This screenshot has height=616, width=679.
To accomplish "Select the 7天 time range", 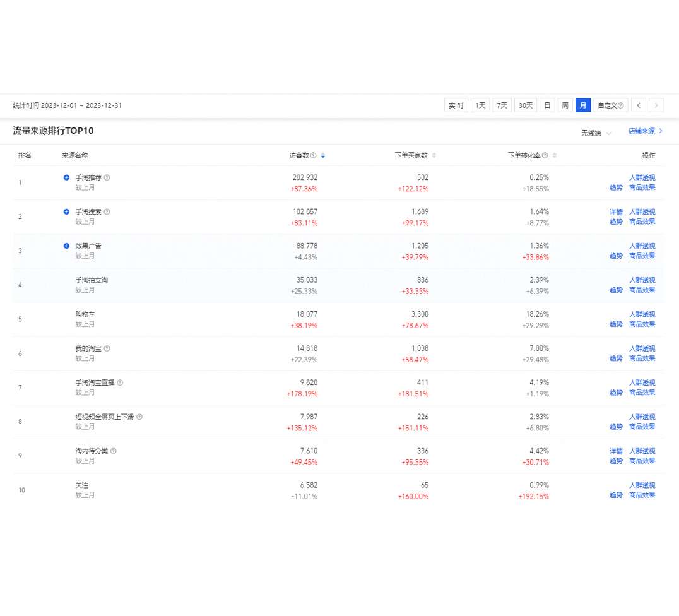I will click(x=502, y=105).
